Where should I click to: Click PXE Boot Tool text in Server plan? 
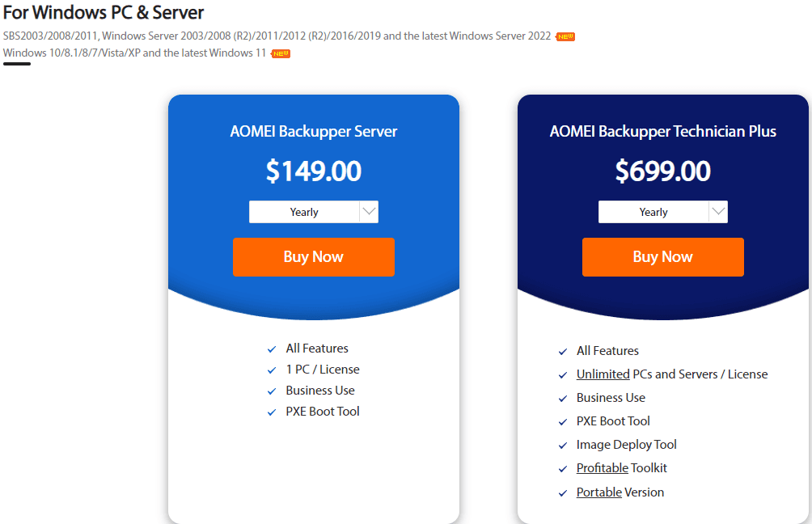tap(323, 411)
